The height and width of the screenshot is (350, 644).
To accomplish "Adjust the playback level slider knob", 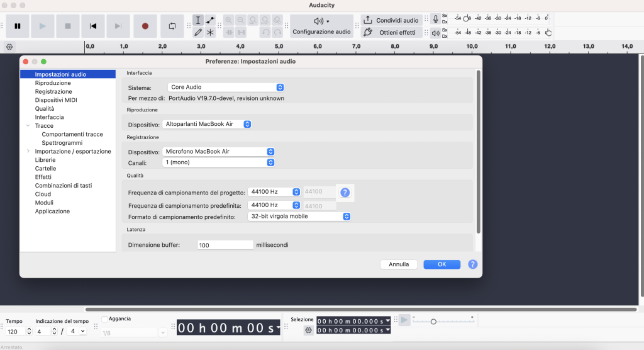I will [x=548, y=33].
